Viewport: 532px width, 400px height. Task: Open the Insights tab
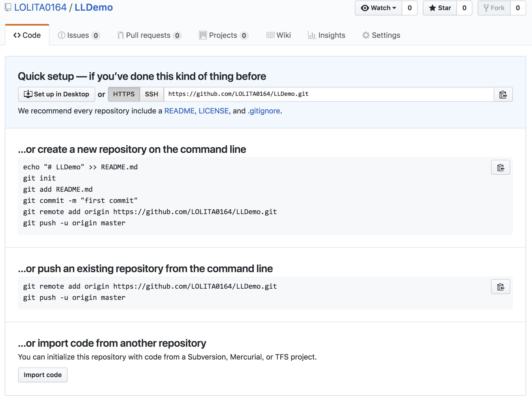coord(327,35)
